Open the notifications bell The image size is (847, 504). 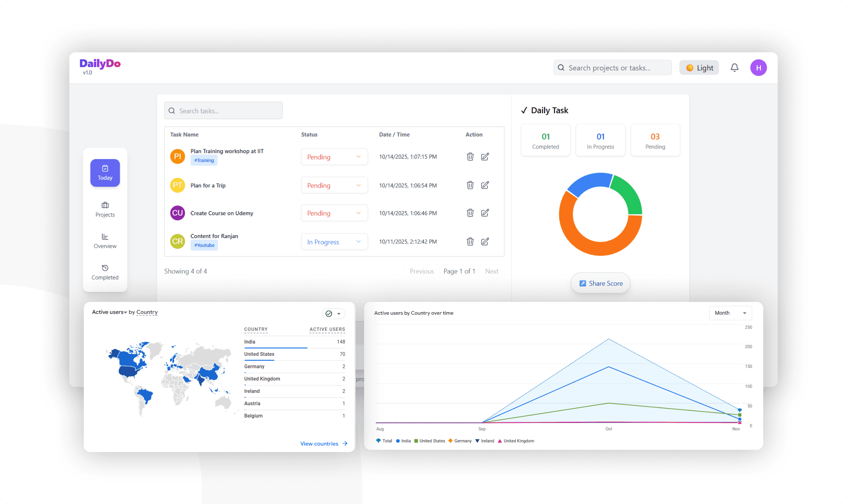coord(734,68)
